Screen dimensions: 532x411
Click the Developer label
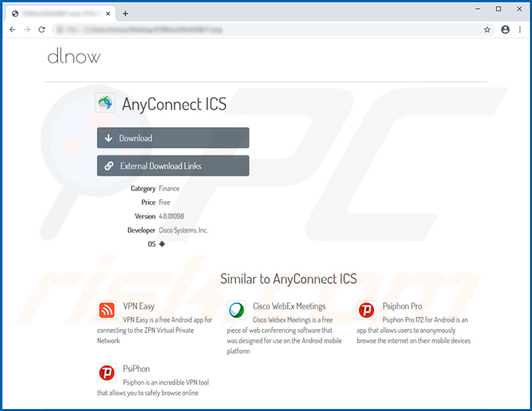point(141,230)
